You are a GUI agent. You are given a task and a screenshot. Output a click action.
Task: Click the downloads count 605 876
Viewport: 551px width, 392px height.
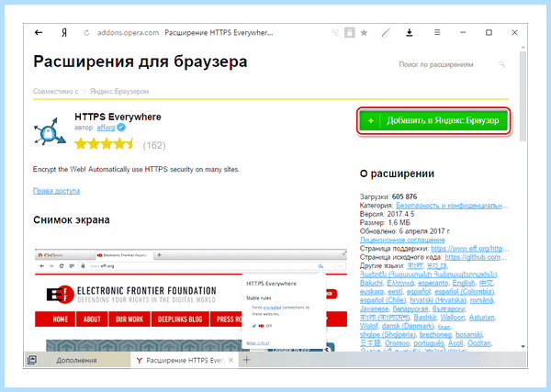404,196
